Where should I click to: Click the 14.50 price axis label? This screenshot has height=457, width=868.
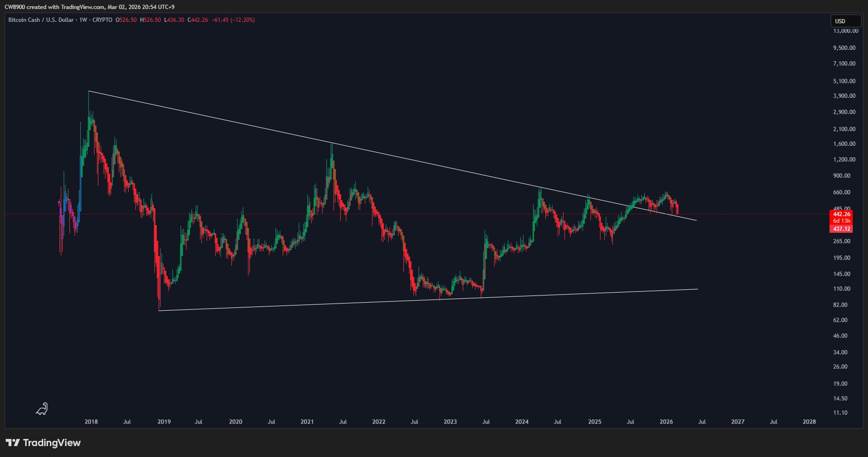pos(840,399)
